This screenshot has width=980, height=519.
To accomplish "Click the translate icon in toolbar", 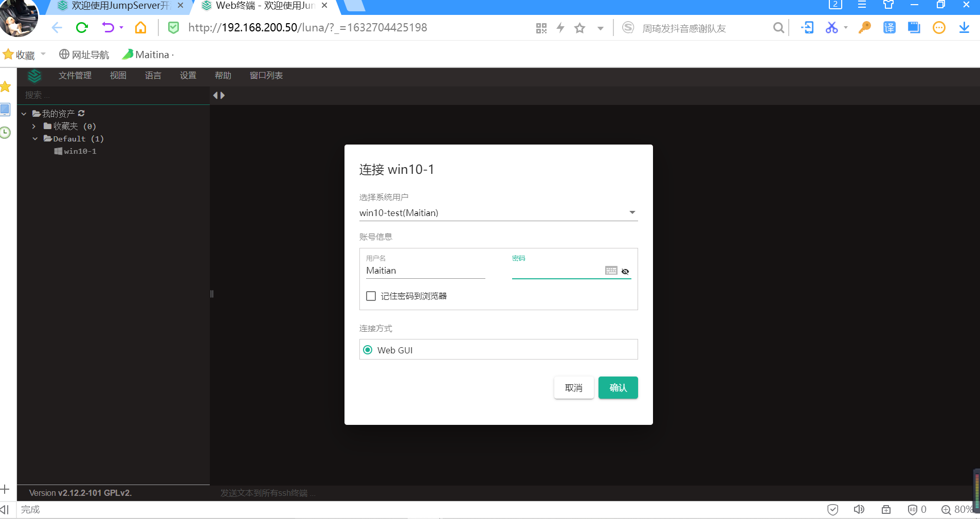I will pyautogui.click(x=889, y=28).
